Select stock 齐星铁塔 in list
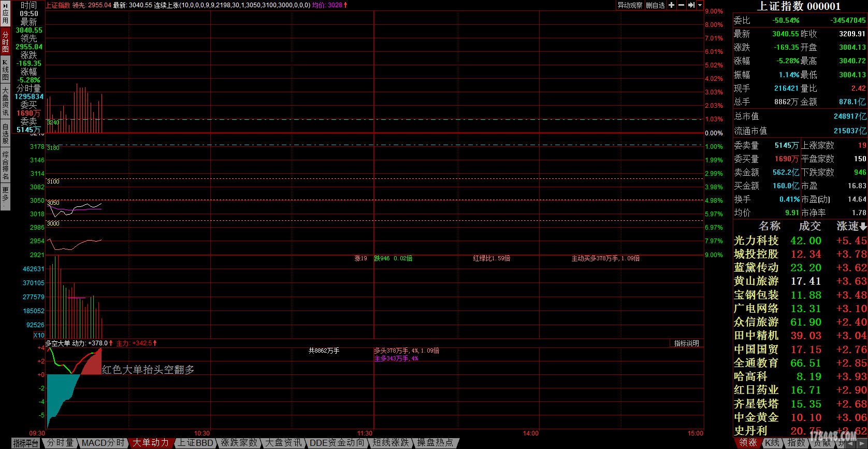The image size is (868, 449). pos(800,403)
